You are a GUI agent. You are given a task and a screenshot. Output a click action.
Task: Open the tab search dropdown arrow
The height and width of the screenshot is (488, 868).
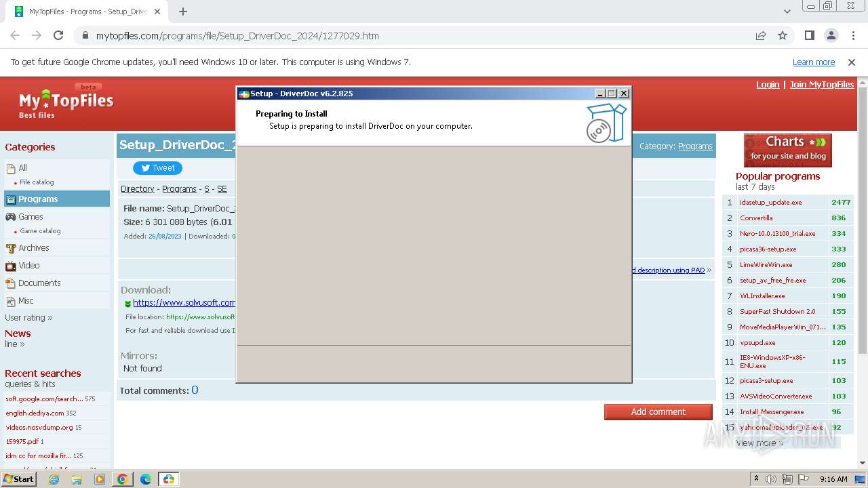(787, 12)
